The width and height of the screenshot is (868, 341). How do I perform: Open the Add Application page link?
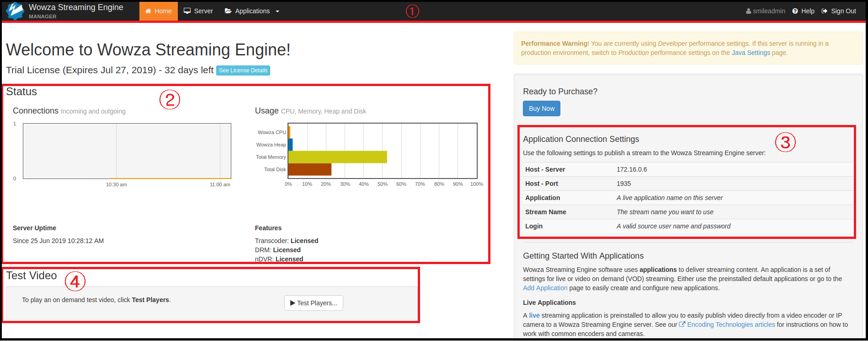pos(545,288)
